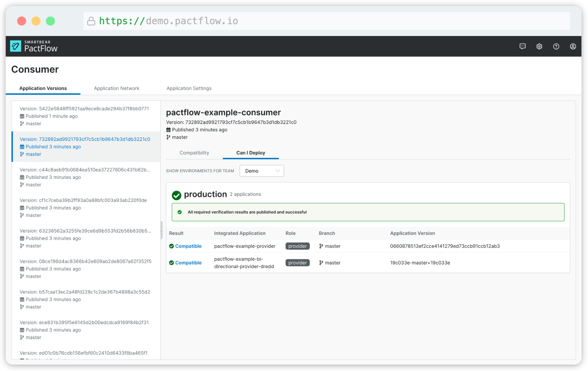This screenshot has width=588, height=371.
Task: Click the PactFlow logo icon
Action: (x=15, y=46)
